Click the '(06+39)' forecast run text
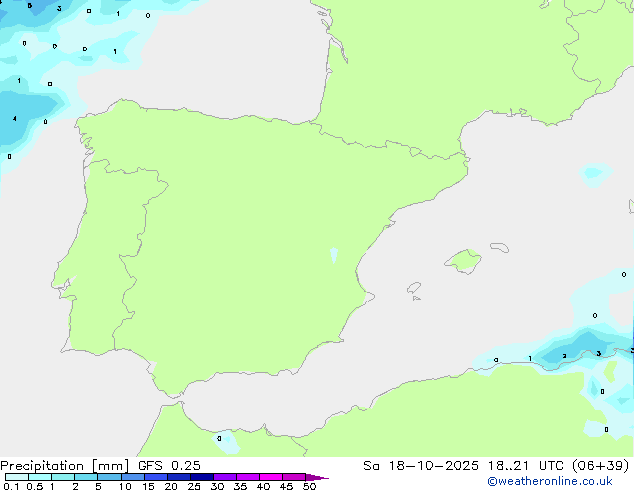Screen dimensions: 634x490 tap(601, 466)
